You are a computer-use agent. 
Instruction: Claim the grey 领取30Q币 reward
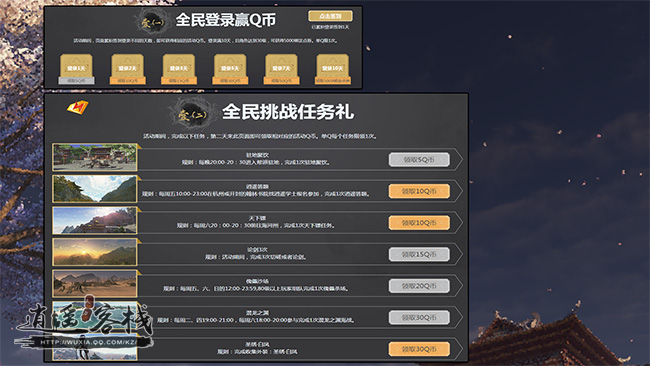419,318
